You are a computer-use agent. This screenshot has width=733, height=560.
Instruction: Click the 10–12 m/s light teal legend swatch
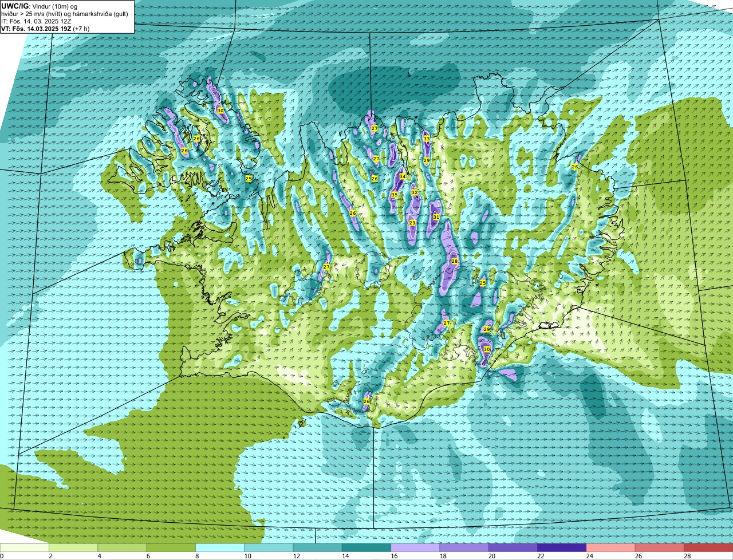tap(269, 547)
